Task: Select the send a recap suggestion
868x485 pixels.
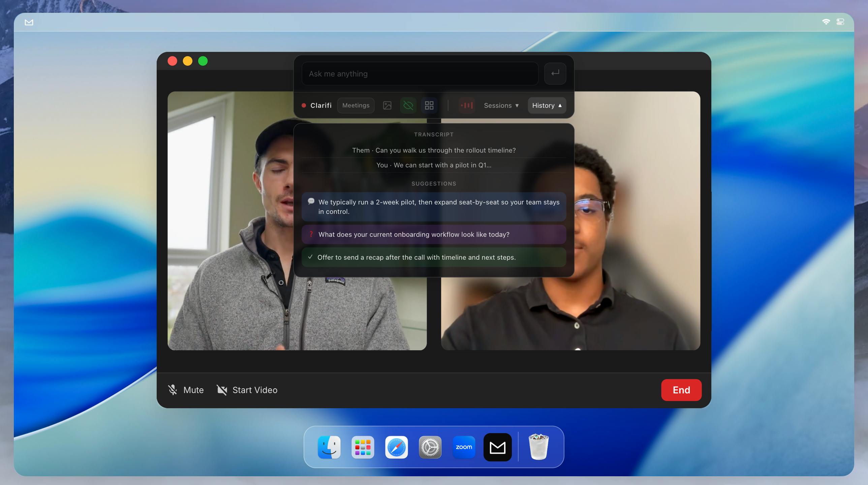Action: (x=434, y=257)
